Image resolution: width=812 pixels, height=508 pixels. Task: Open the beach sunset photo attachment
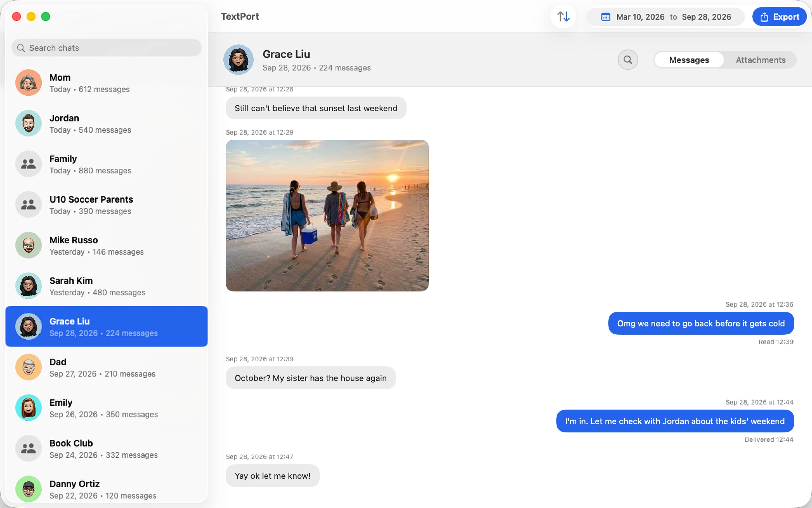tap(327, 216)
